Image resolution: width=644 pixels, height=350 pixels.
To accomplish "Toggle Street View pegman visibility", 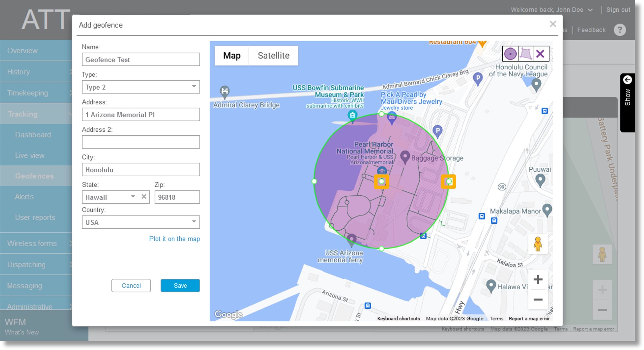I will coord(538,244).
